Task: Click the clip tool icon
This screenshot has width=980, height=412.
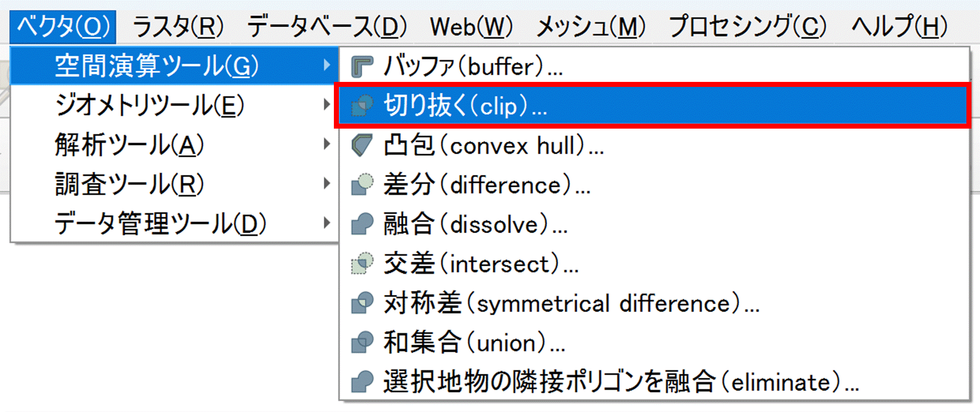Action: [362, 106]
